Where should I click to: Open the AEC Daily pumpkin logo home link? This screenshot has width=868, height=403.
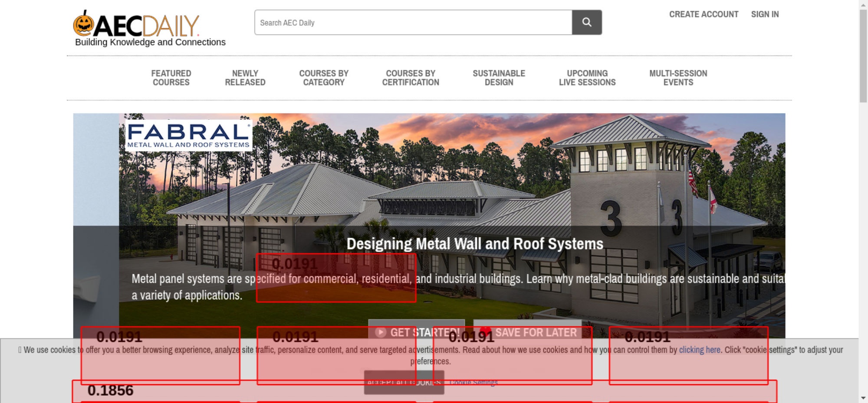[x=136, y=25]
